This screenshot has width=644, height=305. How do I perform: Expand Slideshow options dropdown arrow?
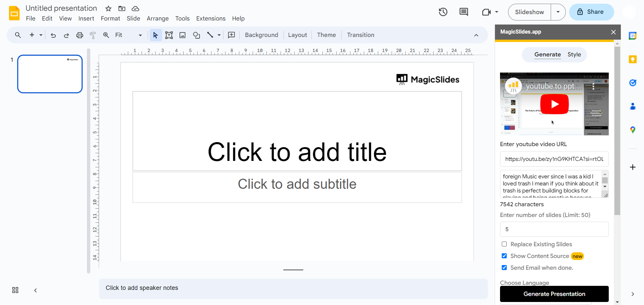(x=558, y=12)
